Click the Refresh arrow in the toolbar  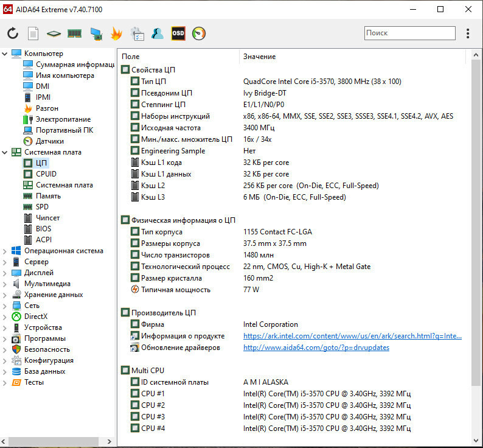coord(13,33)
